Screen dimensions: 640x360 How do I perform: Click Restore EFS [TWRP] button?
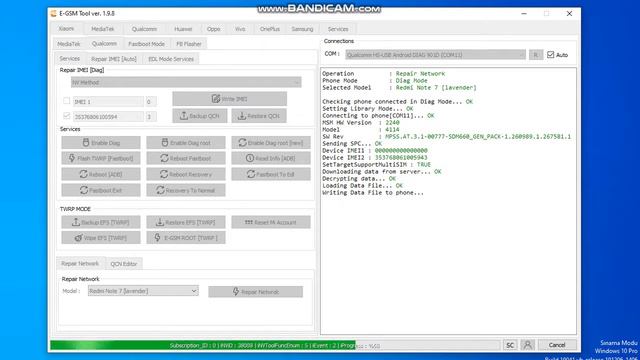pos(186,222)
